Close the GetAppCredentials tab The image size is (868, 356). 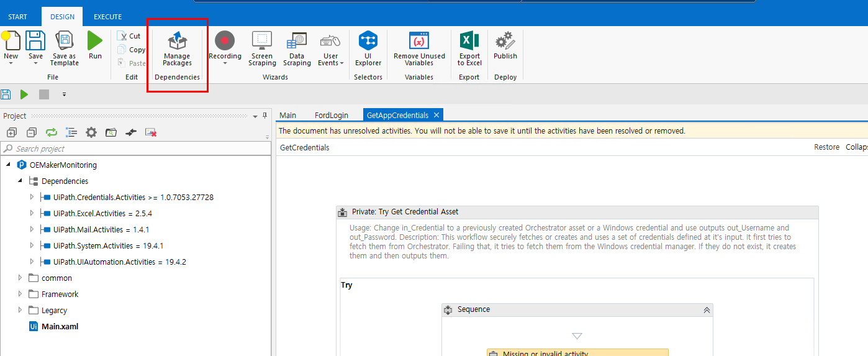436,115
